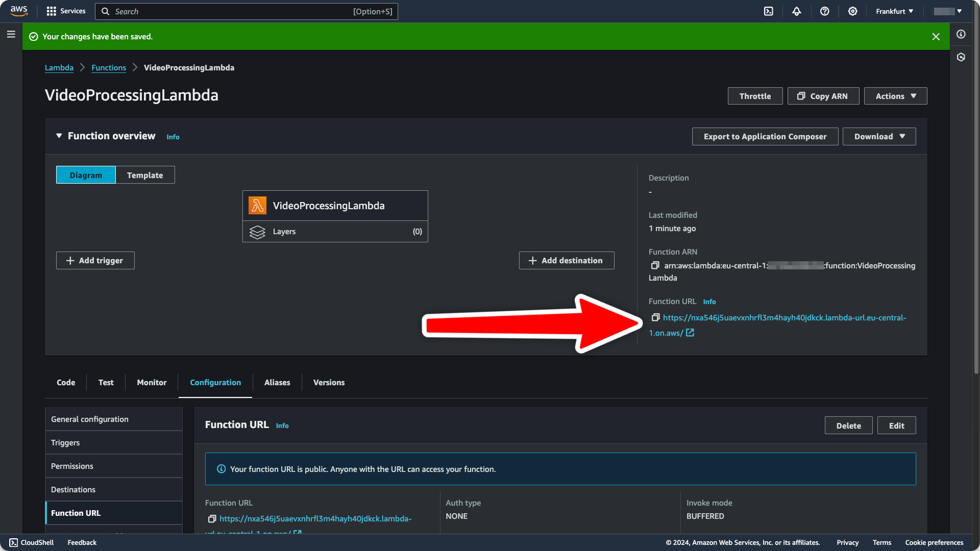
Task: Switch to Diagram view toggle
Action: point(86,175)
